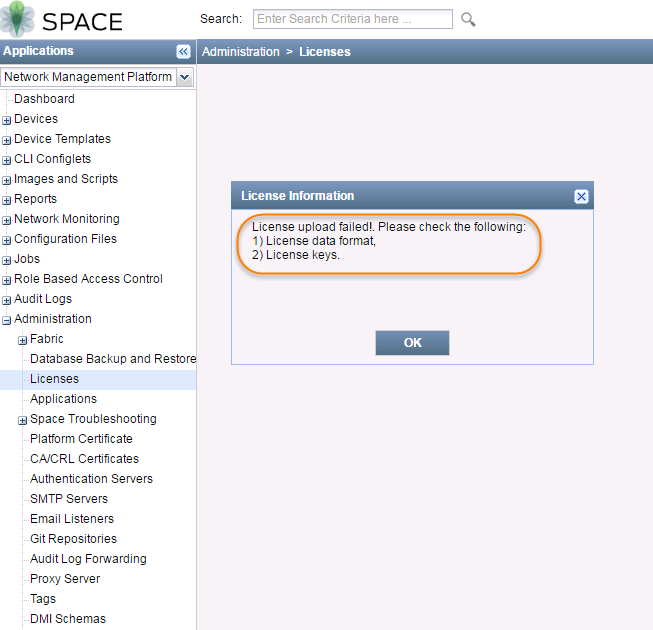Open Role Based Access Control
This screenshot has height=630, width=653.
click(88, 279)
